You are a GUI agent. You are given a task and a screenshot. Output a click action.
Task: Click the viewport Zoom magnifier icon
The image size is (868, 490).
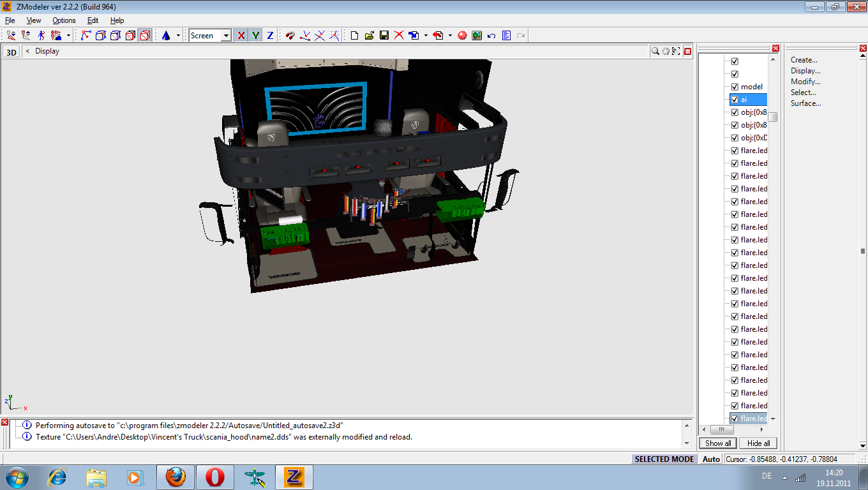655,51
